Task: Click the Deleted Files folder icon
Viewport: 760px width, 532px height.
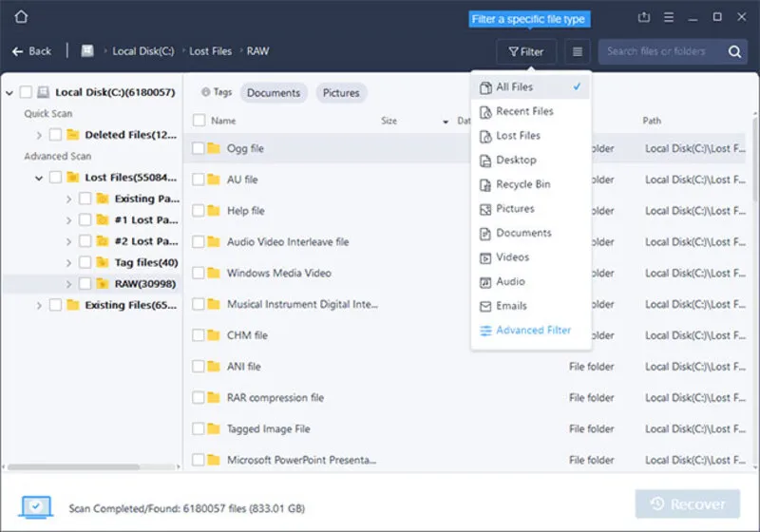Action: click(x=73, y=134)
